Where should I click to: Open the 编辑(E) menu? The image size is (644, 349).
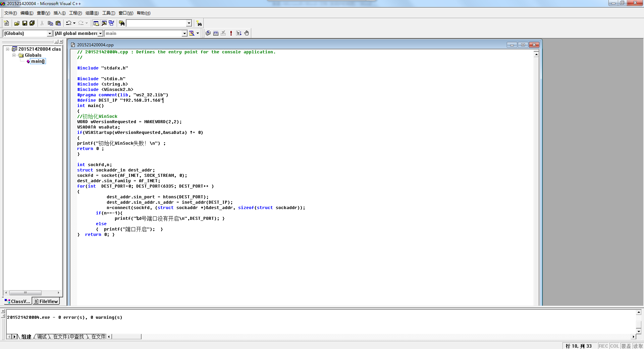tap(27, 13)
